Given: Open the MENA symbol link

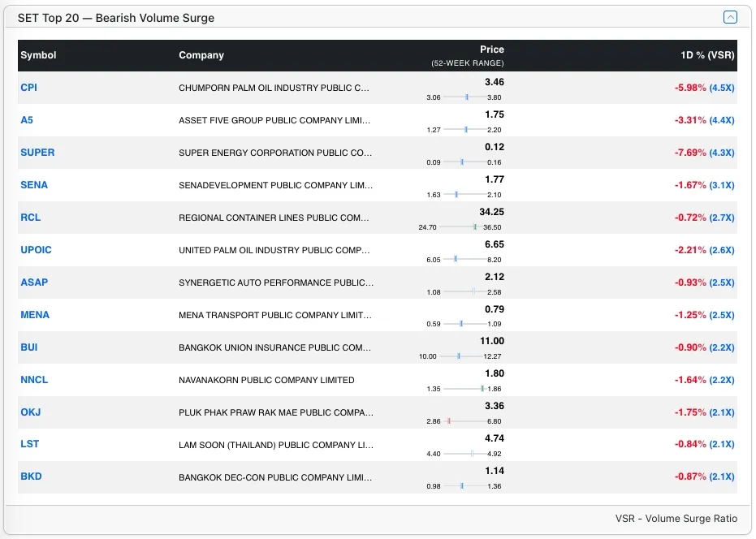Looking at the screenshot, I should coord(35,315).
